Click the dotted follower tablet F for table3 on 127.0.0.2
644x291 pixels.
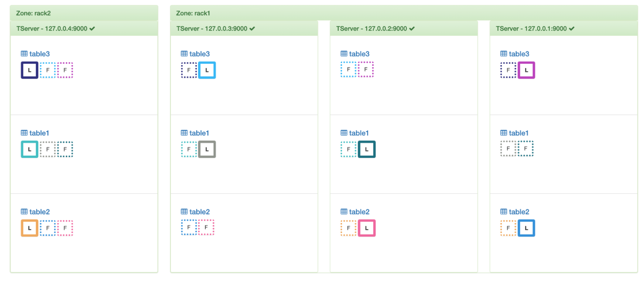tap(348, 69)
